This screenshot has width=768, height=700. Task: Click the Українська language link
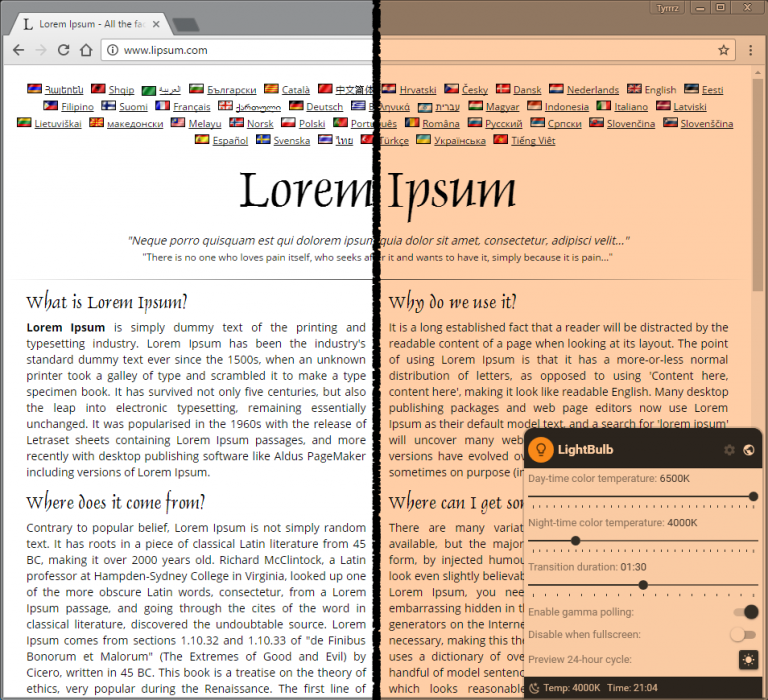click(460, 141)
